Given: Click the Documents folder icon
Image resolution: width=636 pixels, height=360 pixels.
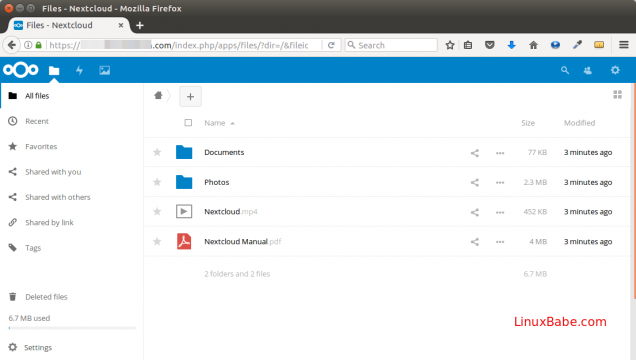Looking at the screenshot, I should coord(184,152).
